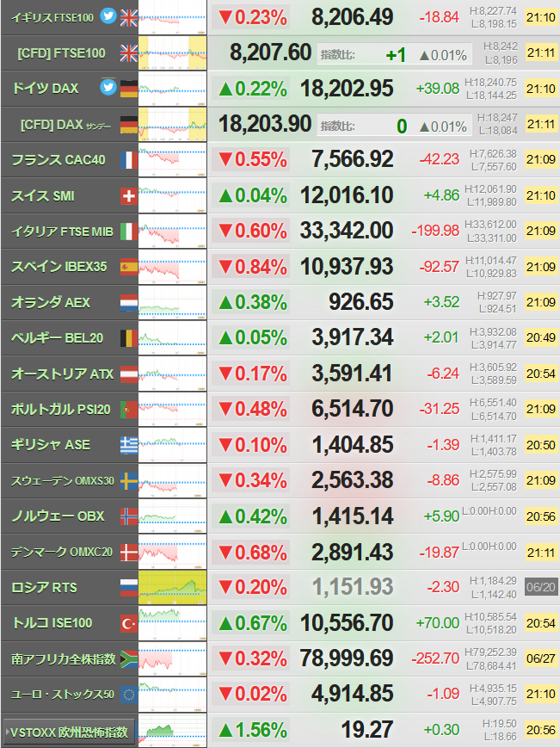
Task: Click the German flag icon on [CFD] DAX row
Action: [129, 125]
